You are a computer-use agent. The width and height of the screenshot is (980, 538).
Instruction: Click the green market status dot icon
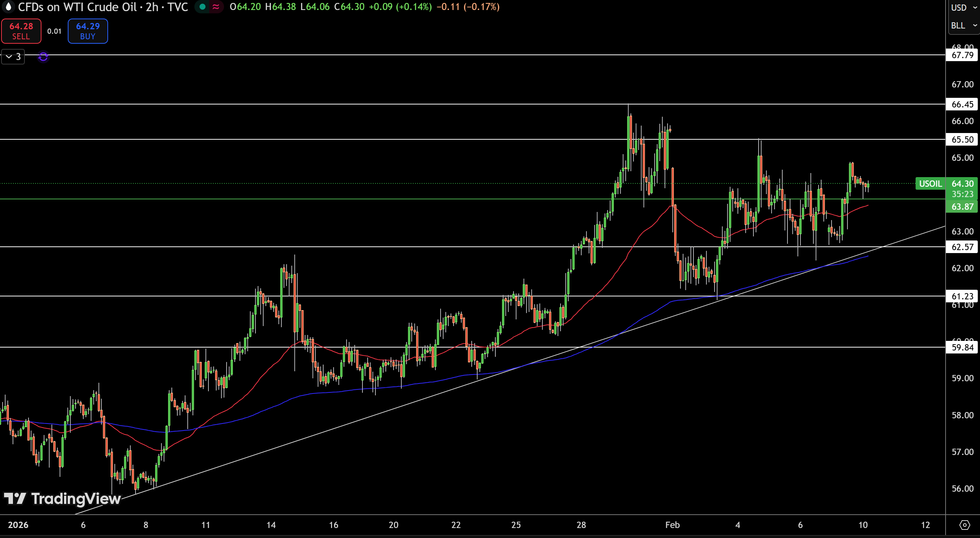pyautogui.click(x=203, y=6)
